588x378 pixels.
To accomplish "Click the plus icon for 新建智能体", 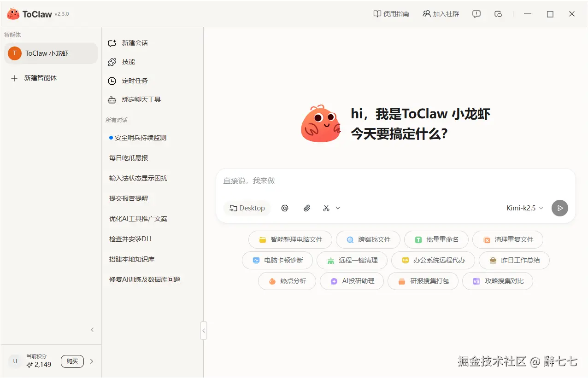I will tap(14, 78).
